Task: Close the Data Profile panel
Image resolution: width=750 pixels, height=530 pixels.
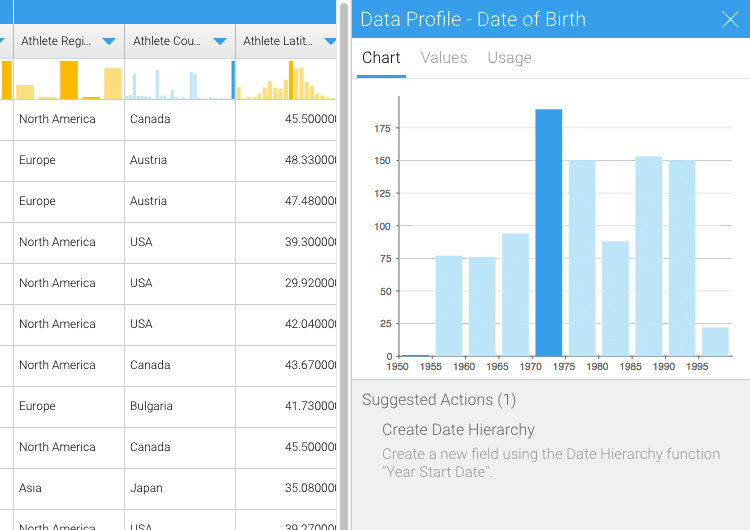Action: pyautogui.click(x=730, y=19)
